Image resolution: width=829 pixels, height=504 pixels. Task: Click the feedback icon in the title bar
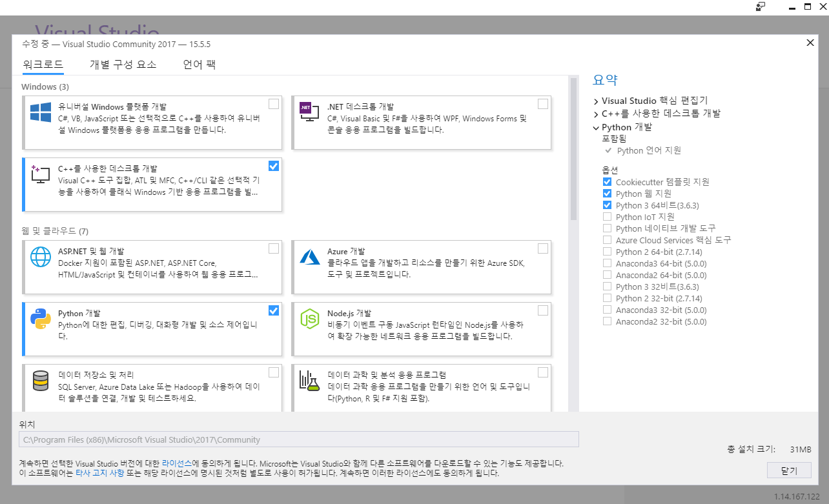point(761,6)
